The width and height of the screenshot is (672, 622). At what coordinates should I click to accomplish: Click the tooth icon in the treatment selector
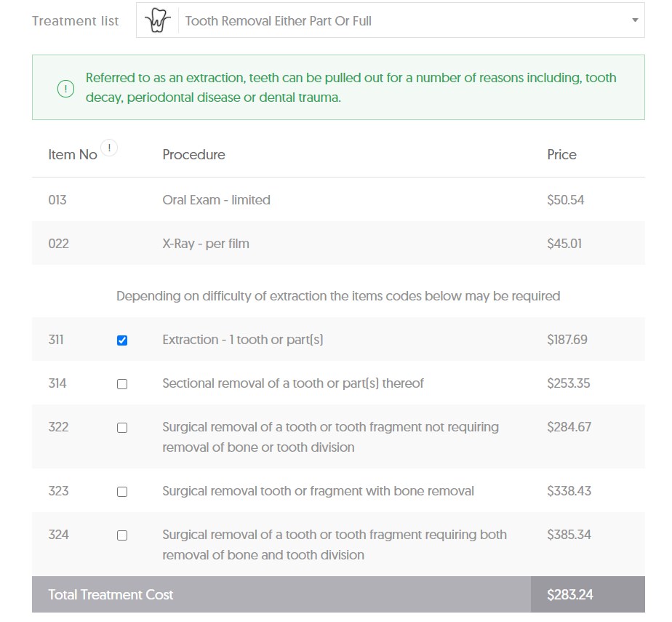(x=157, y=21)
